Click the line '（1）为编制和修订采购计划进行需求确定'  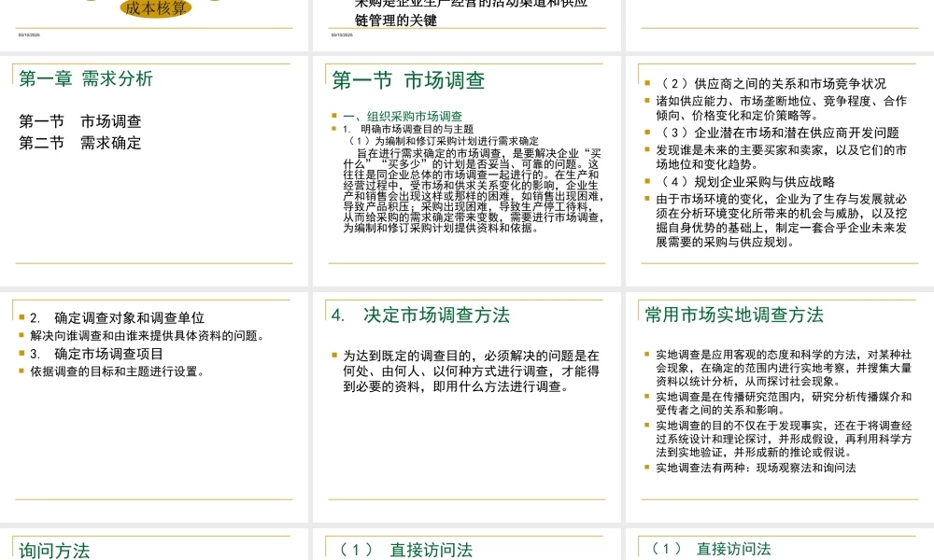click(444, 141)
